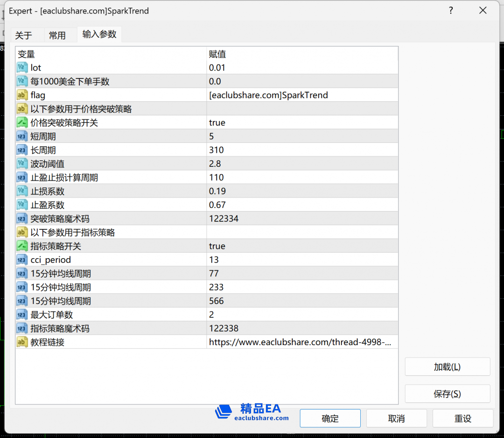Click the double icon beside 波动阈值
Viewport: 504px width, 438px height.
[x=22, y=164]
